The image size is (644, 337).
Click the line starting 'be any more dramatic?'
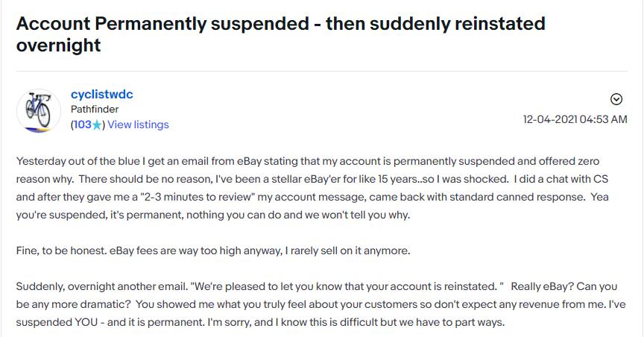321,304
